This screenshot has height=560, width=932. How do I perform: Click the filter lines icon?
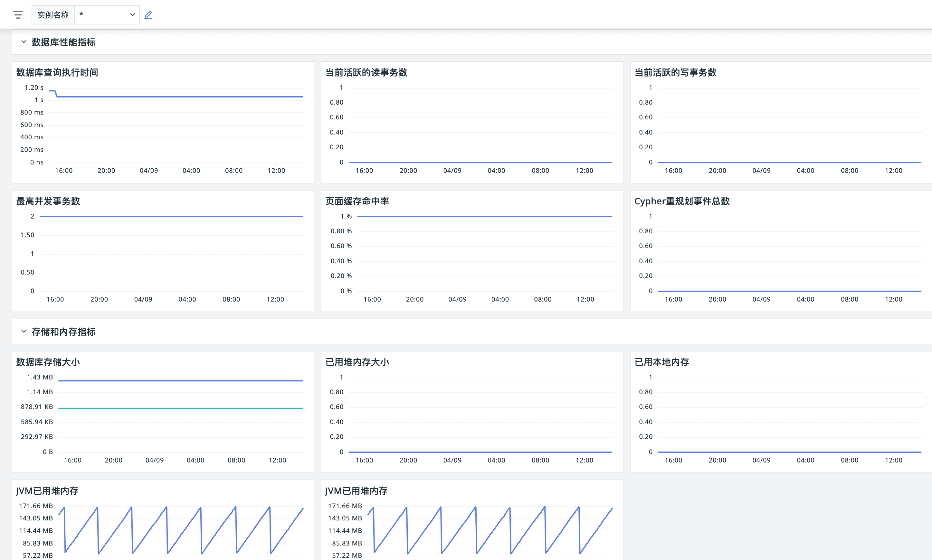coord(18,15)
